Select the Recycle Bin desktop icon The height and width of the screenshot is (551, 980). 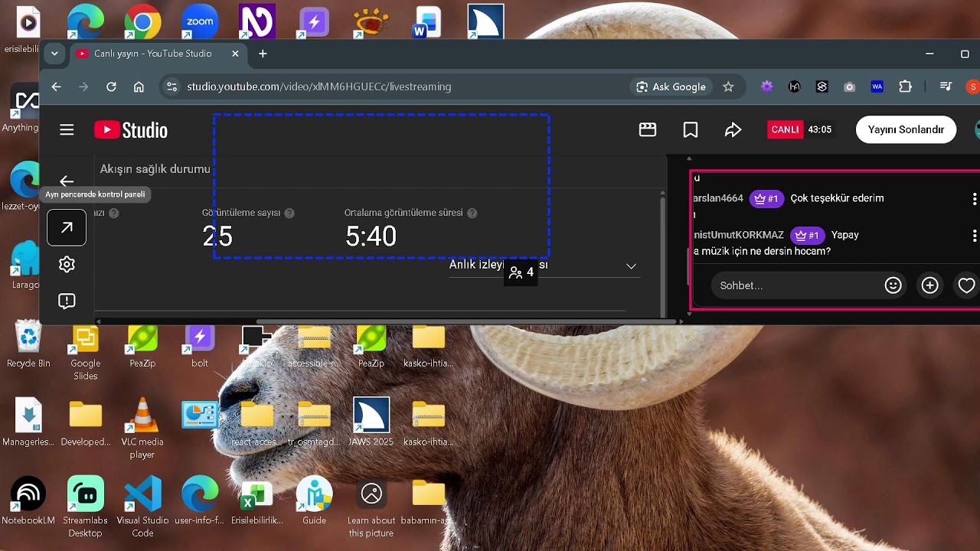pyautogui.click(x=28, y=344)
